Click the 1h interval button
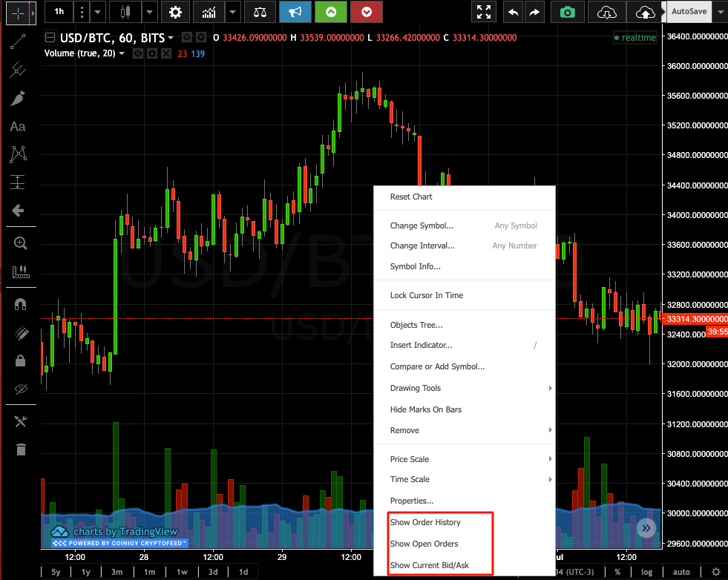This screenshot has width=728, height=580. (59, 12)
